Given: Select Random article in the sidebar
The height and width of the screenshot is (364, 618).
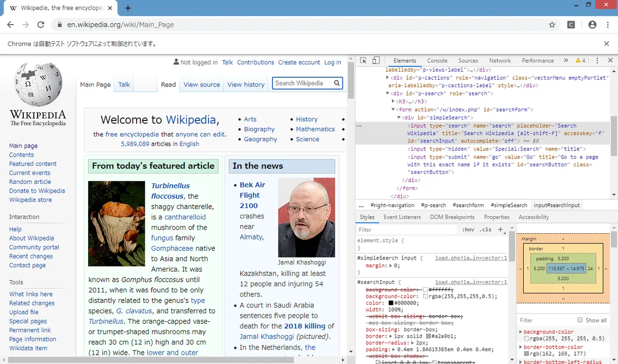Looking at the screenshot, I should 30,182.
